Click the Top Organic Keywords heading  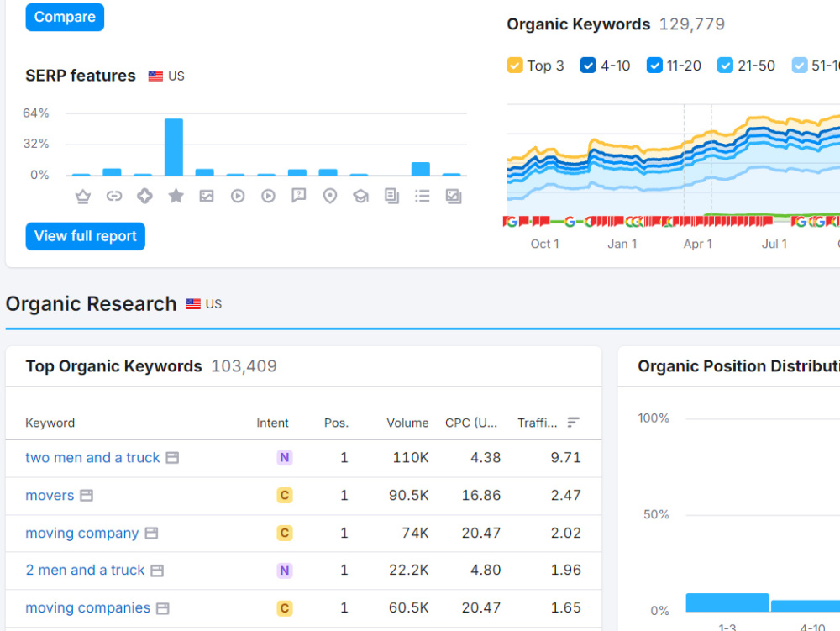pyautogui.click(x=113, y=366)
